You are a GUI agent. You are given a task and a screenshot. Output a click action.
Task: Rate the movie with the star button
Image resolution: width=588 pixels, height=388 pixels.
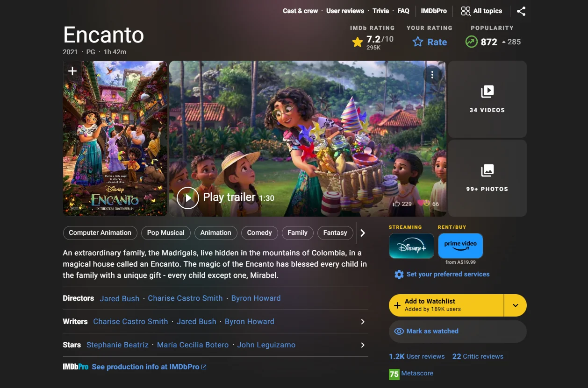pyautogui.click(x=430, y=42)
